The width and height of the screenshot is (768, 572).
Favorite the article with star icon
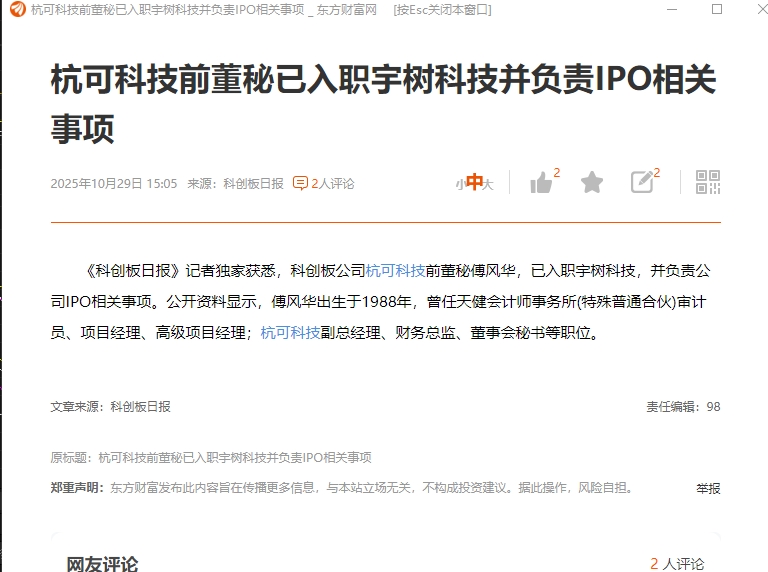click(592, 183)
